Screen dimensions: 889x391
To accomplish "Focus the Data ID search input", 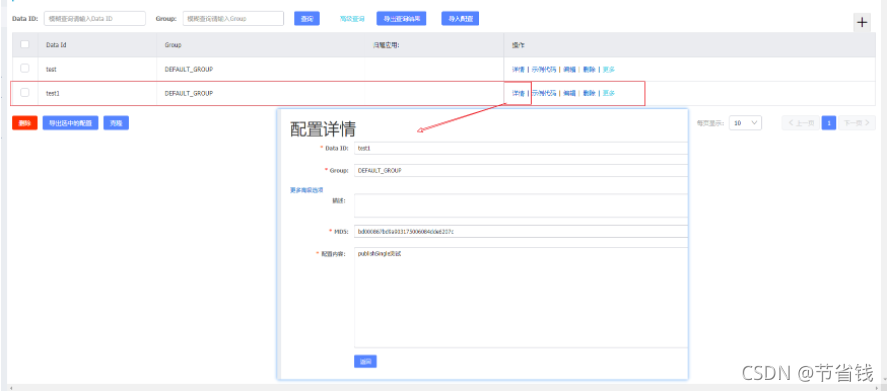I will [95, 19].
